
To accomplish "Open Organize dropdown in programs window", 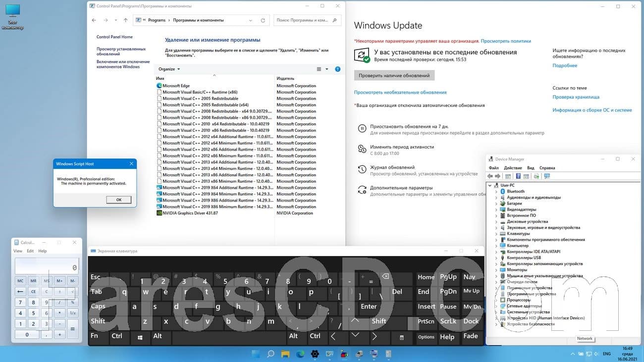I will pos(169,69).
